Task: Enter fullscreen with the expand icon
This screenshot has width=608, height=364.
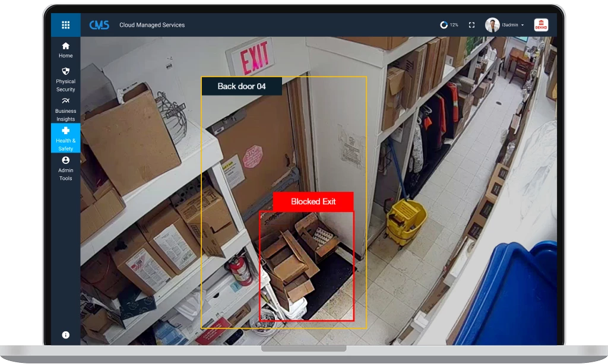Action: [x=471, y=24]
